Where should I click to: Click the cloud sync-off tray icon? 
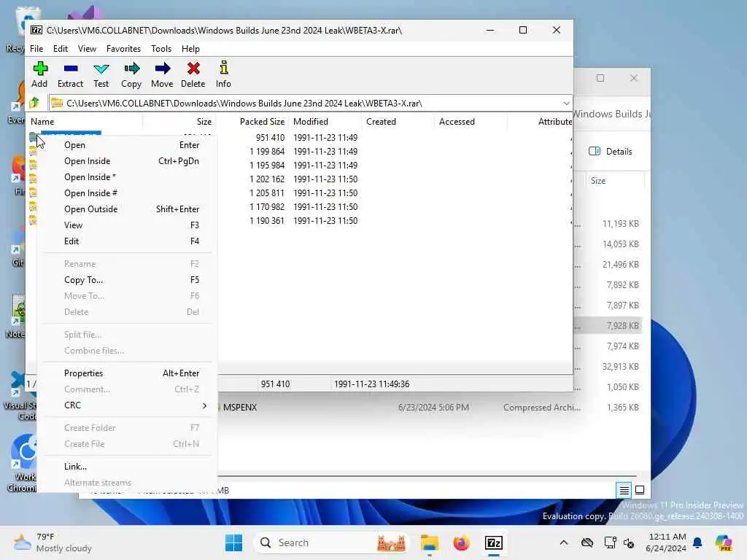[x=587, y=542]
